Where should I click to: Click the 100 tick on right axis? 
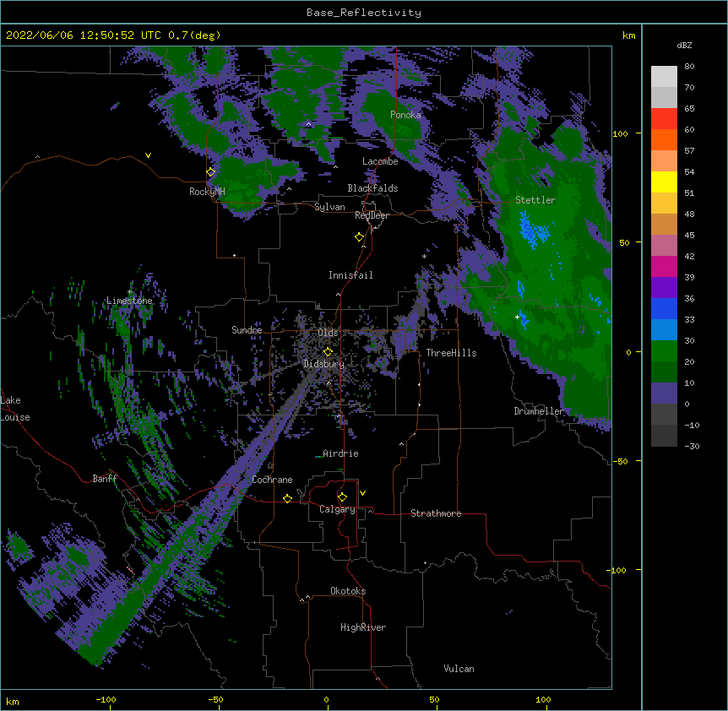[x=620, y=133]
